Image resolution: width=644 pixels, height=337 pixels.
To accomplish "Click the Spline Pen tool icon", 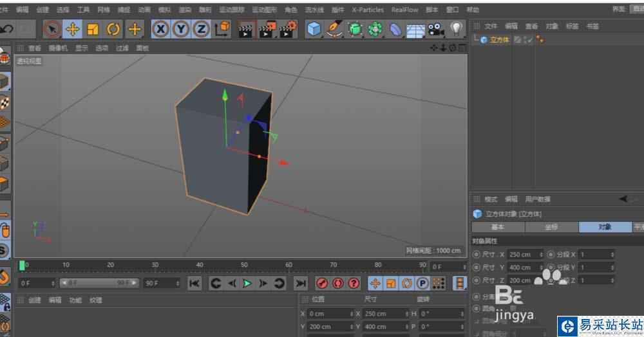I will tap(334, 29).
